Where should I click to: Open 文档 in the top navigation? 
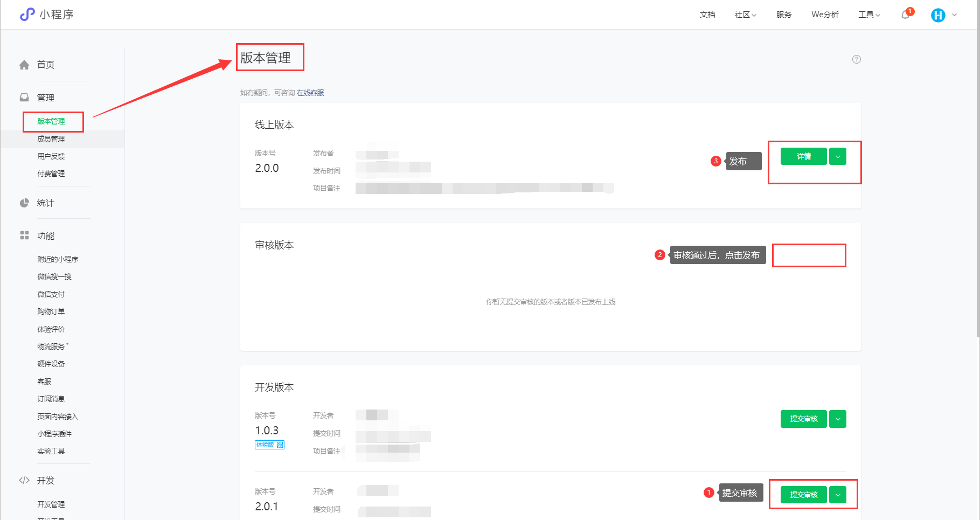[707, 15]
